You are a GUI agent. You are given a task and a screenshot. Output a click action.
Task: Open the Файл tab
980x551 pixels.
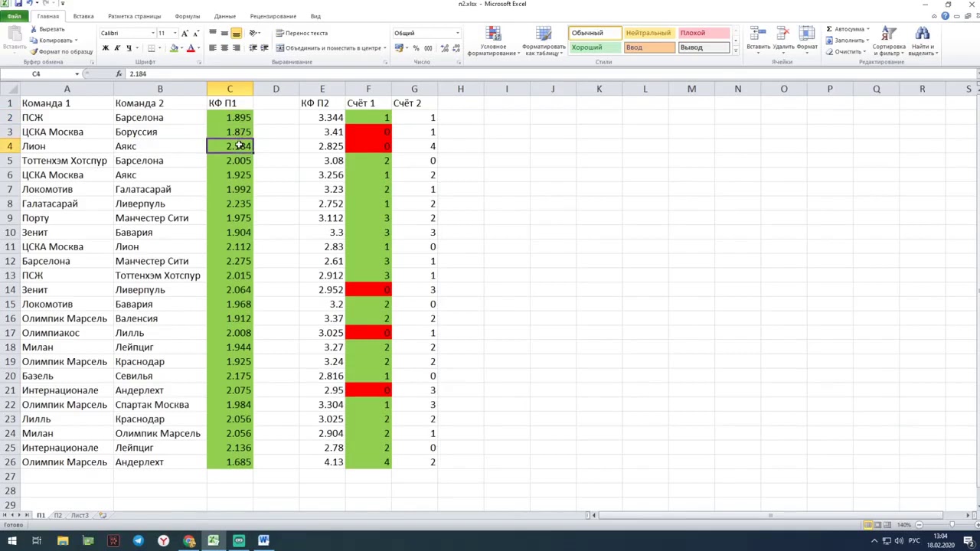click(14, 16)
